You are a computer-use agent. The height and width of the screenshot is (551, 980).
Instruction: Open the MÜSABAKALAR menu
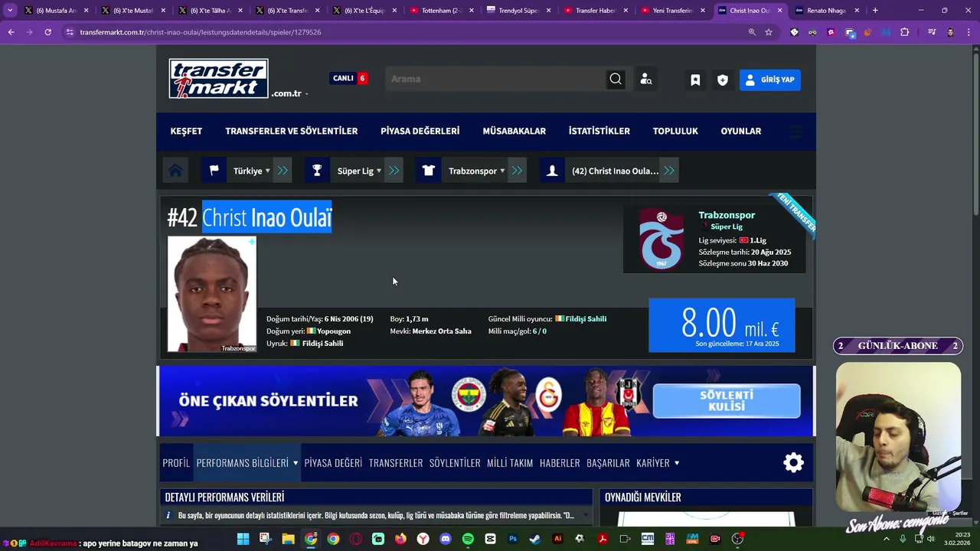514,131
